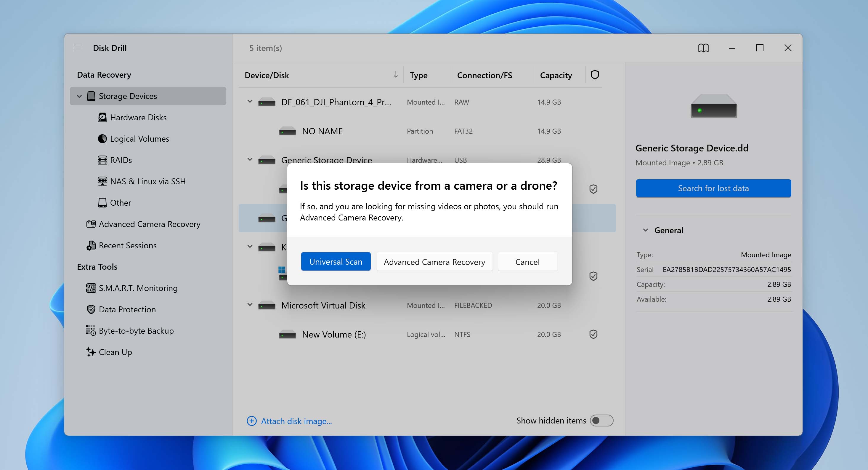Click the serial number EA2785B1BDAD value
This screenshot has width=868, height=470.
pyautogui.click(x=726, y=269)
